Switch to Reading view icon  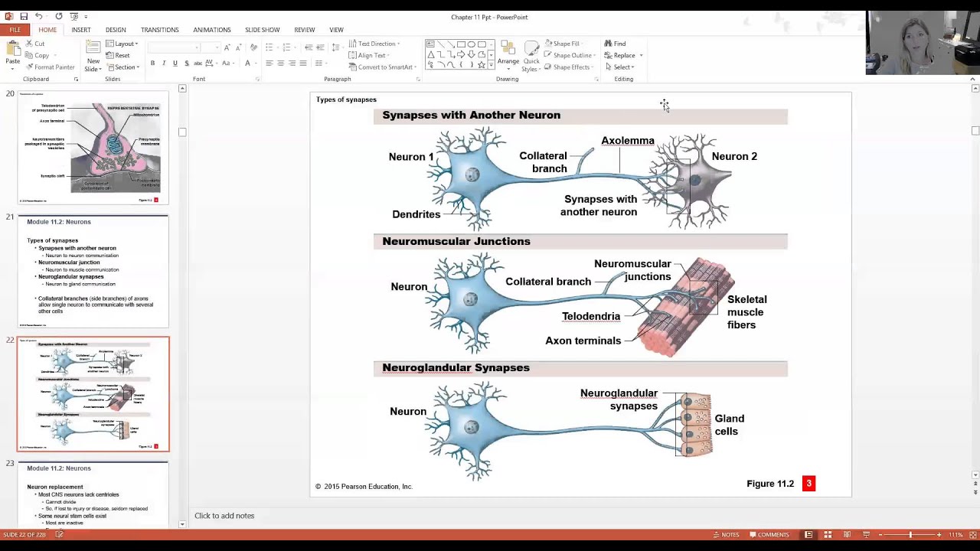[x=847, y=534]
